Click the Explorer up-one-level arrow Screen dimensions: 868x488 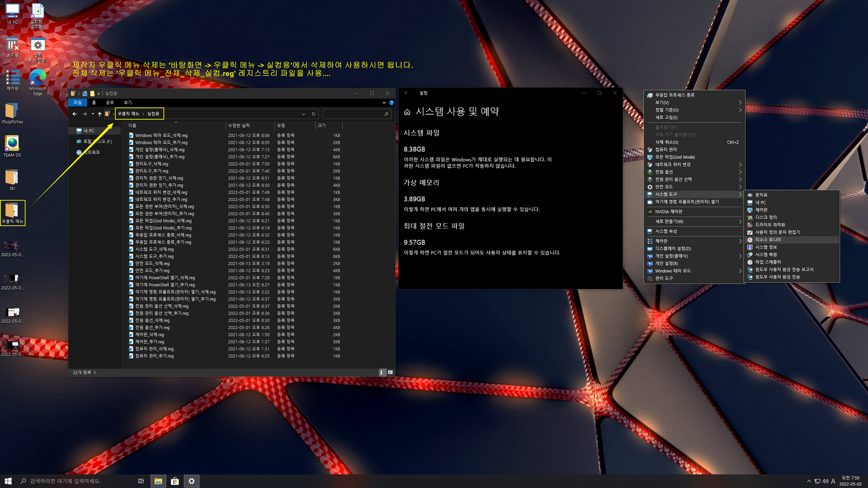click(x=100, y=114)
